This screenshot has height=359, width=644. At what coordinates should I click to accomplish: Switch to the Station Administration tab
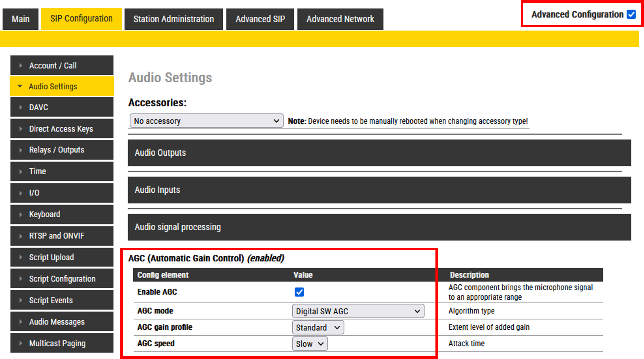pyautogui.click(x=173, y=19)
